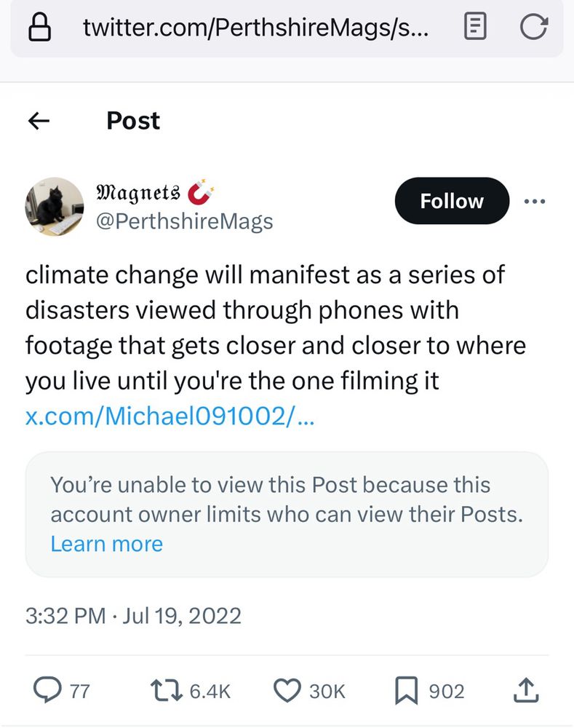Select the browser address bar
Viewport: 574px width, 728px height.
pos(255,27)
